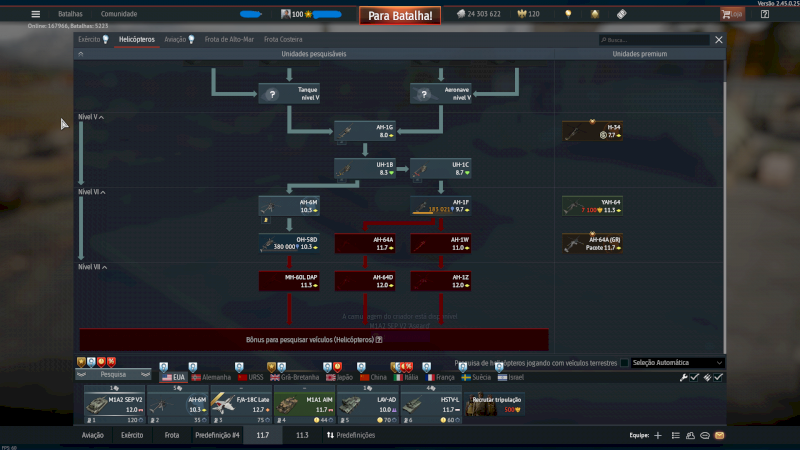Open the main hamburger menu
The height and width of the screenshot is (450, 800).
tap(36, 14)
